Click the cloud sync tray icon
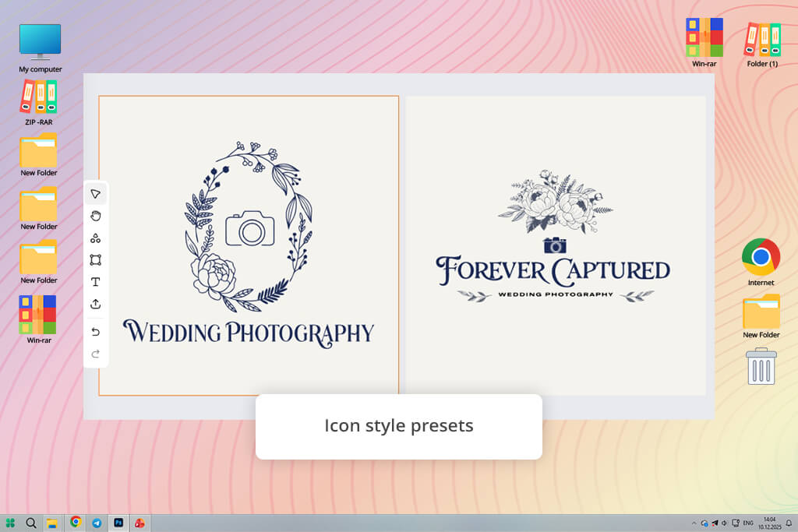Image resolution: width=798 pixels, height=532 pixels. coord(704,523)
